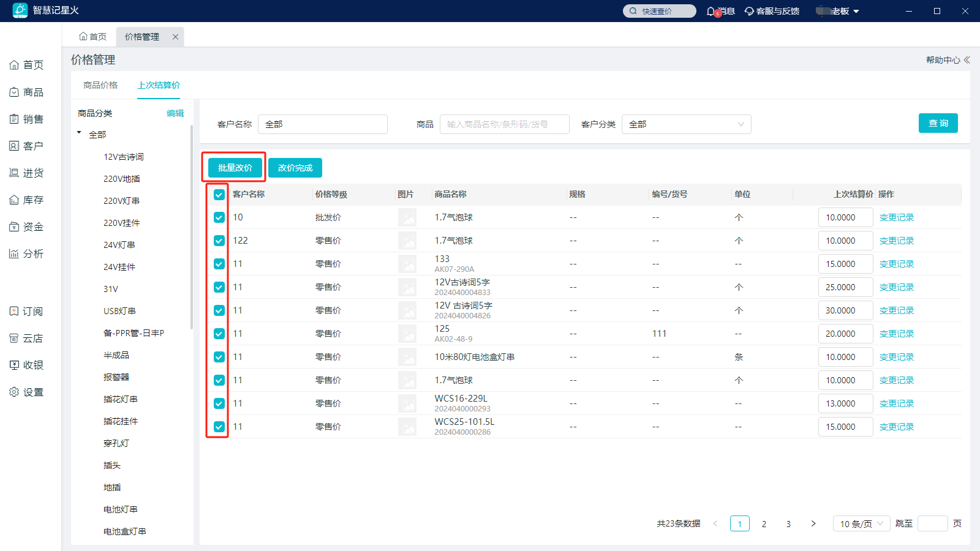980x551 pixels.
Task: Uncheck row for customer 122
Action: pyautogui.click(x=219, y=241)
